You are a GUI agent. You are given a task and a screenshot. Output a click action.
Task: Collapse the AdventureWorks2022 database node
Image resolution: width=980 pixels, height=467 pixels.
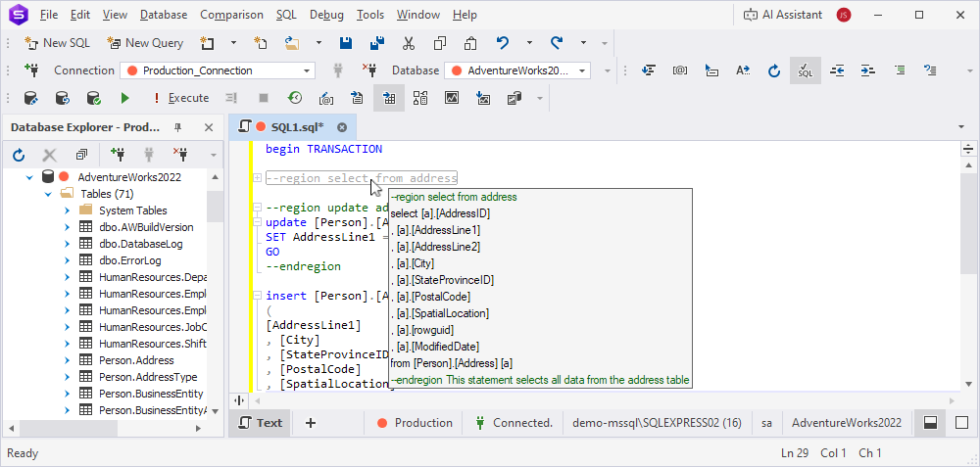[x=28, y=177]
